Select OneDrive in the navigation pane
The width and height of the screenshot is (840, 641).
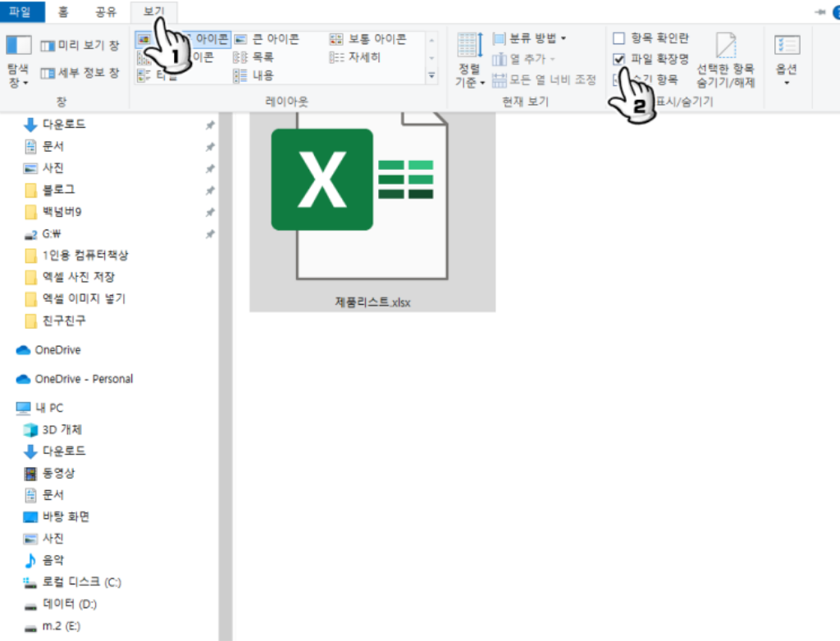click(48, 350)
